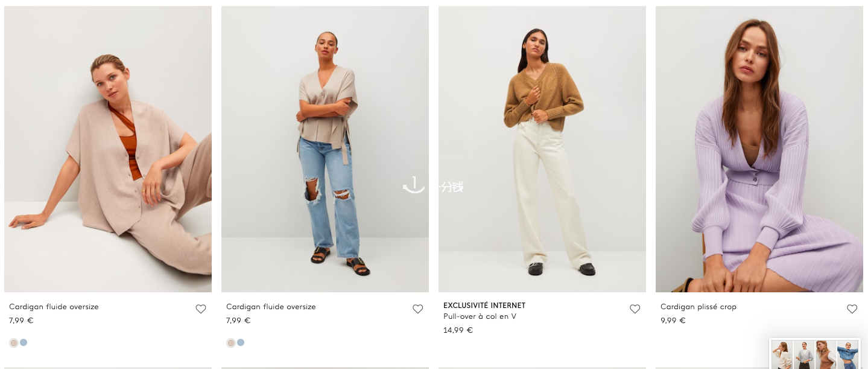Screen dimensions: 868x369
Task: Select the grey cardigan mini thumbnail
Action: 804,355
